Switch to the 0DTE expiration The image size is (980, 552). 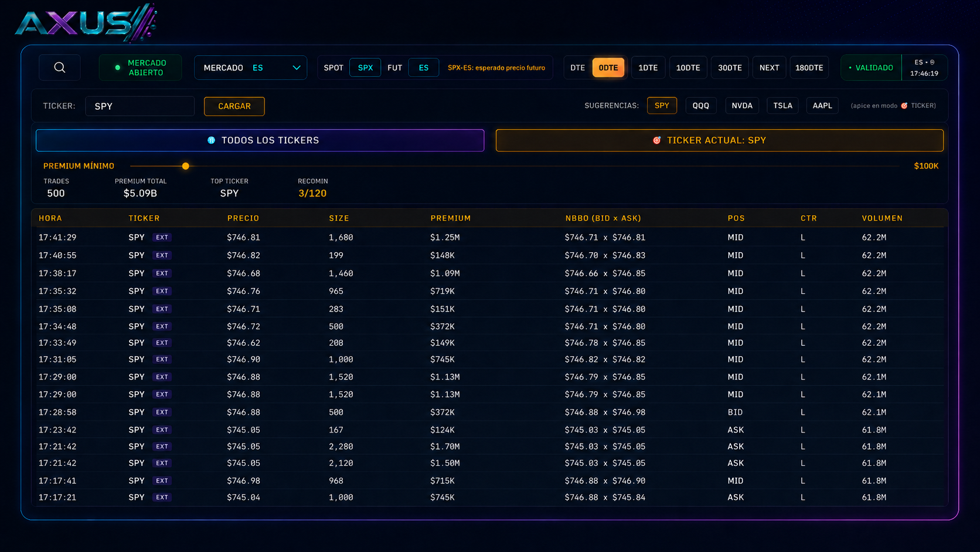coord(608,67)
